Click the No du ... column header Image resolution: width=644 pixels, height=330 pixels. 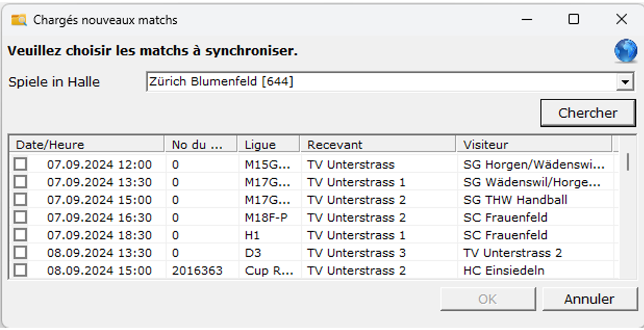(x=200, y=145)
